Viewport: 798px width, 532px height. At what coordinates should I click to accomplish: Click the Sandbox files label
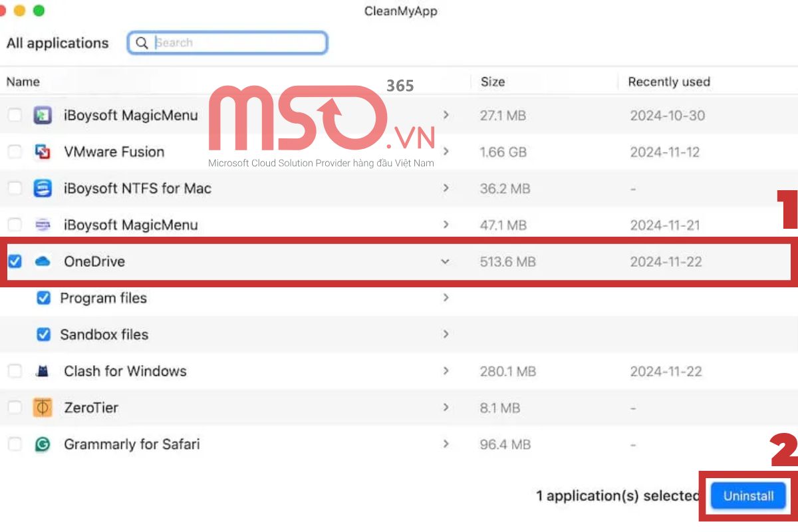coord(104,334)
